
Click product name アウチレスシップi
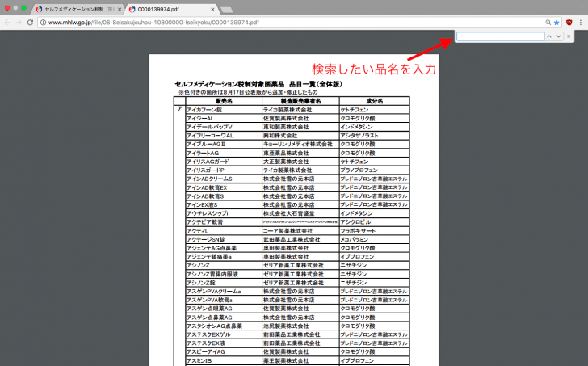point(208,213)
